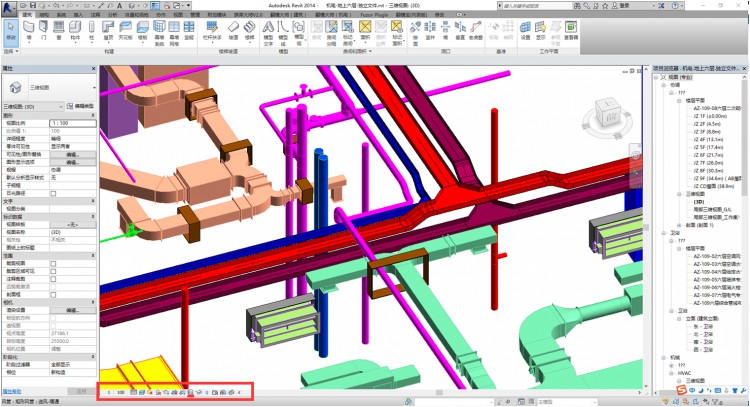The height and width of the screenshot is (407, 750).
Task: Switch to the 管理 ribbon tab
Action: tap(195, 15)
